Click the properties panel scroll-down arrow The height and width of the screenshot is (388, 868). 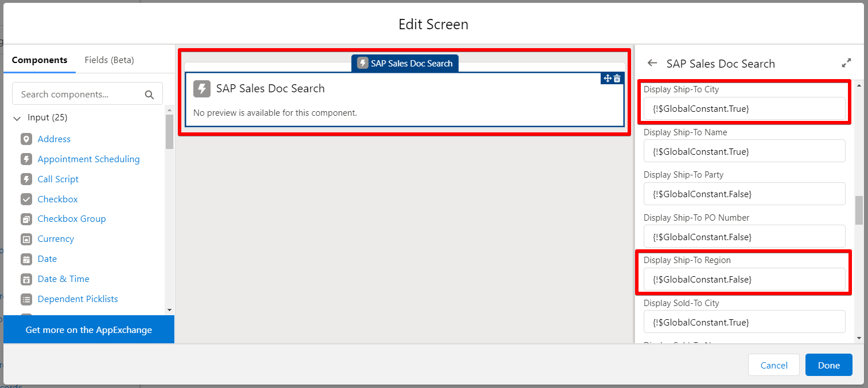859,338
